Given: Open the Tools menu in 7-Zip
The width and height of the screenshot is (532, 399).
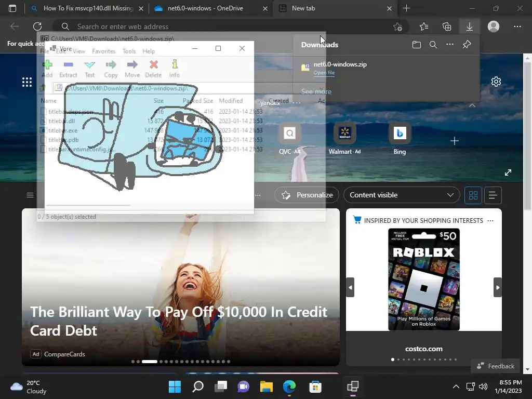Looking at the screenshot, I should 129,51.
